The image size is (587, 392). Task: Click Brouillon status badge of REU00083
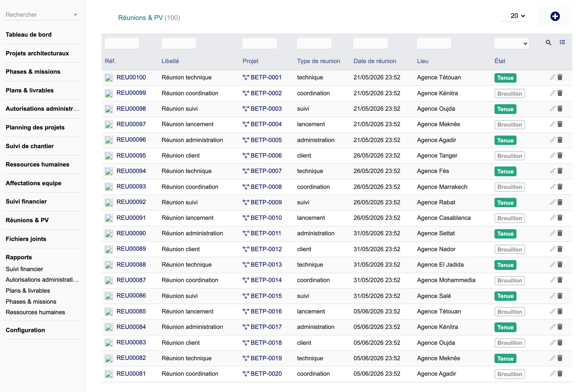[x=509, y=343]
